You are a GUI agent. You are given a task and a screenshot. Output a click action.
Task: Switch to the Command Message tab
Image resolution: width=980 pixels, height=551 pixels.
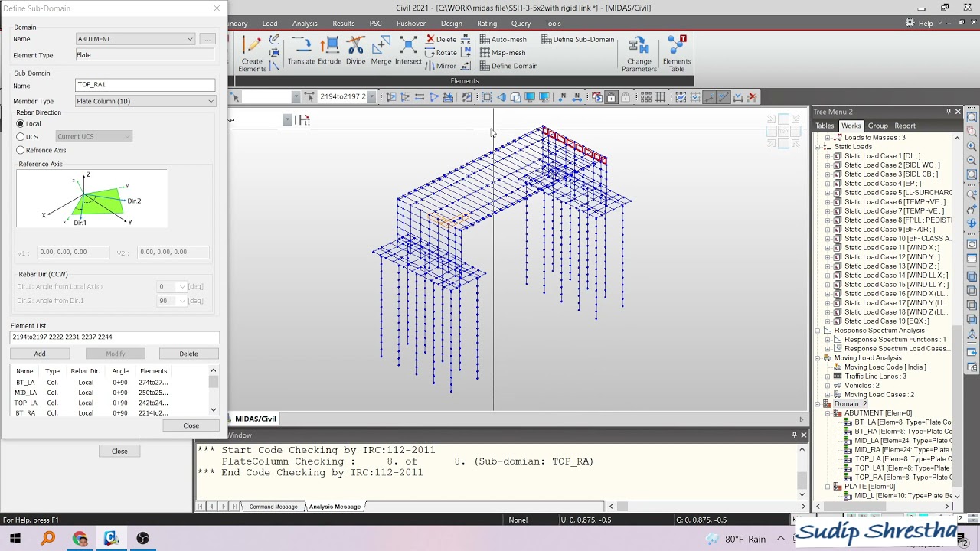[273, 507]
